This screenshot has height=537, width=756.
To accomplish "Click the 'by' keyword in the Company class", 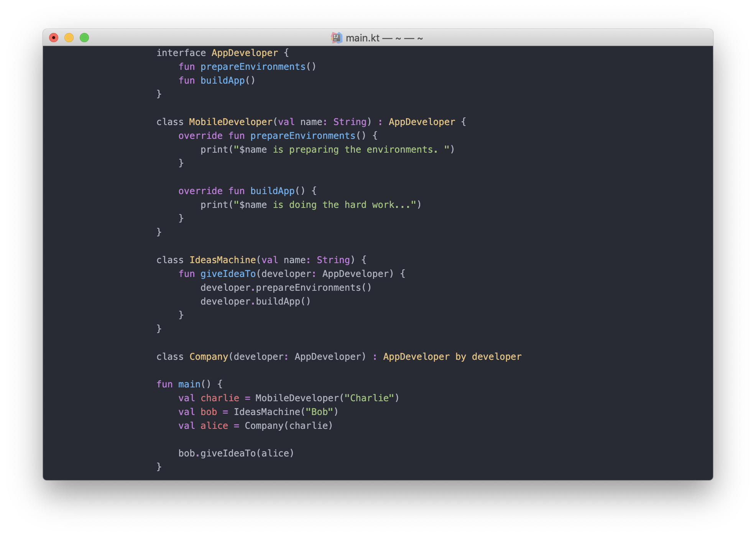I will pos(460,357).
